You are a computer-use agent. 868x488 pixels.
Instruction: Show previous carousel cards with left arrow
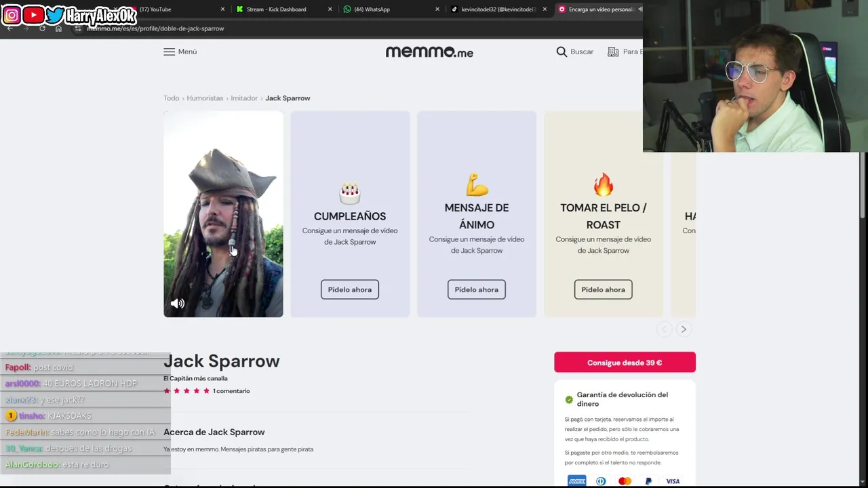pyautogui.click(x=664, y=329)
